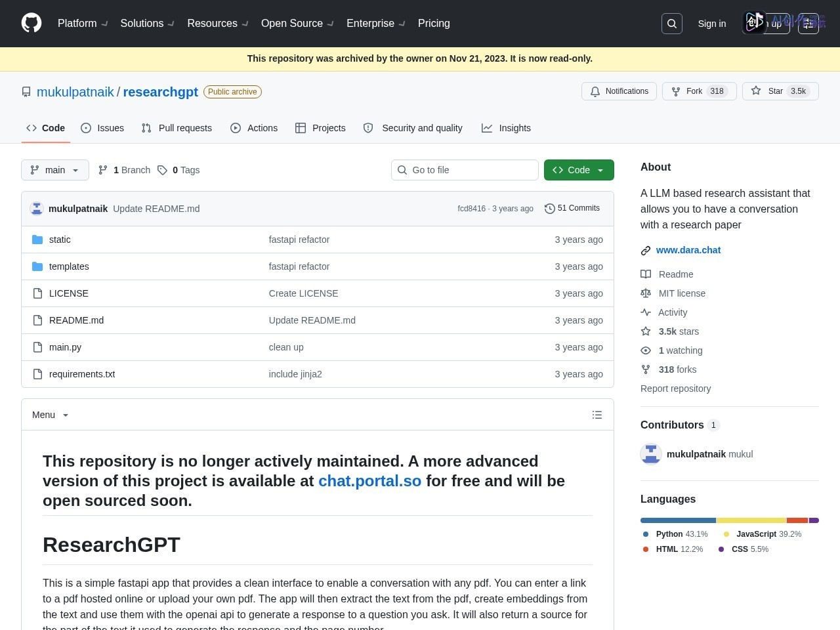This screenshot has height=630, width=840.
Task: Click the star icon beside 3.5k stars
Action: click(x=646, y=331)
